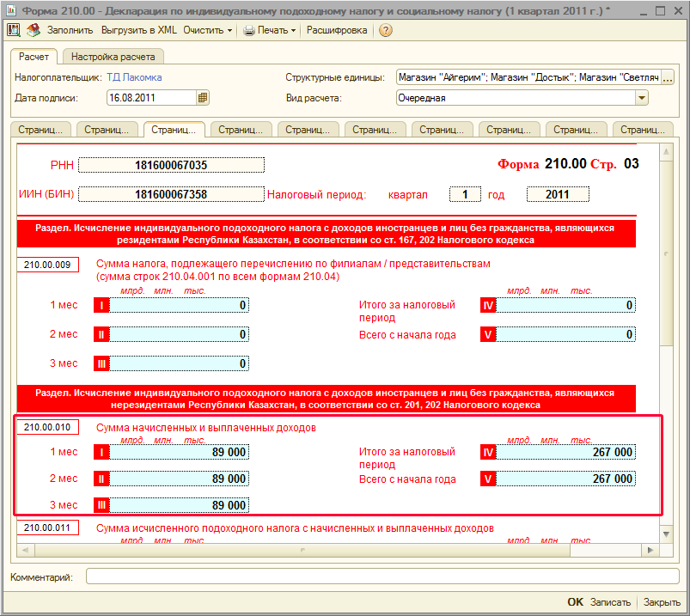Click the red IV marker for Итого за налоговый период in section 210.00.010
This screenshot has height=616, width=690.
pos(488,452)
